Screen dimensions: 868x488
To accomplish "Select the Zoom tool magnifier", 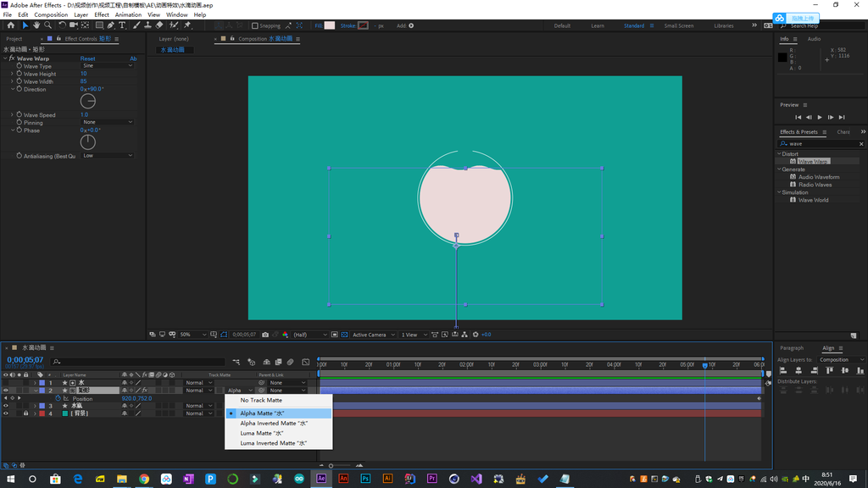I will (x=47, y=25).
